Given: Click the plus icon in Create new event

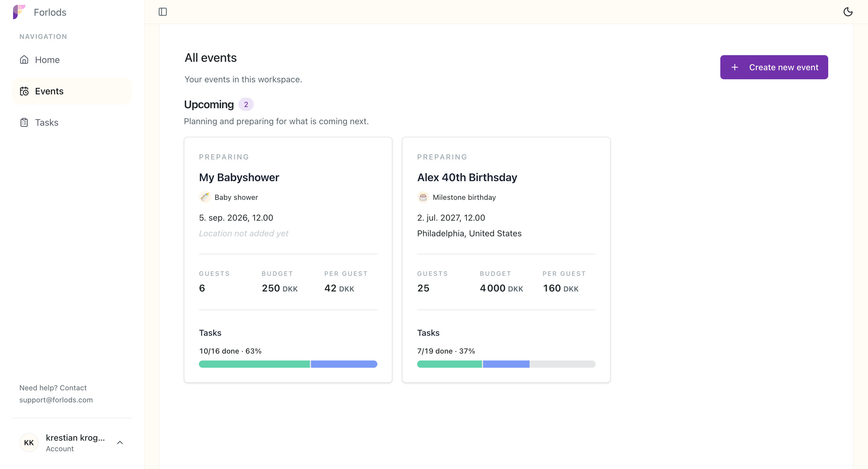Looking at the screenshot, I should click(734, 68).
